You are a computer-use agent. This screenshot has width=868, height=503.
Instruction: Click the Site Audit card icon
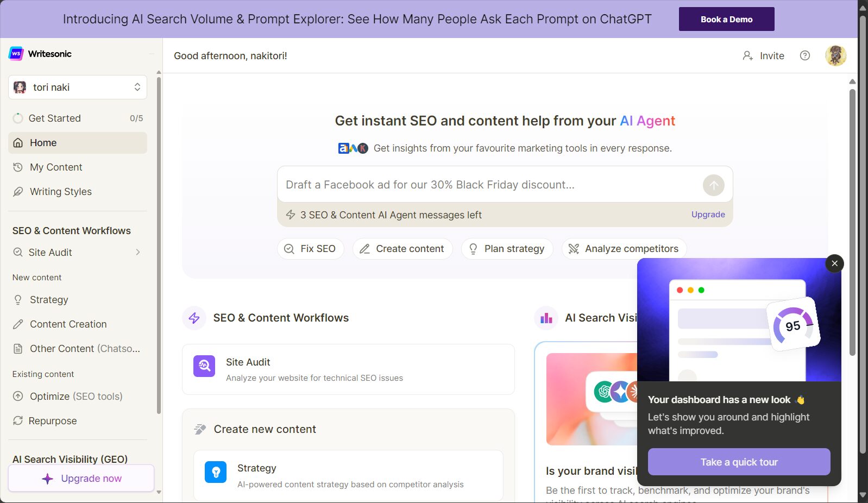pos(204,366)
